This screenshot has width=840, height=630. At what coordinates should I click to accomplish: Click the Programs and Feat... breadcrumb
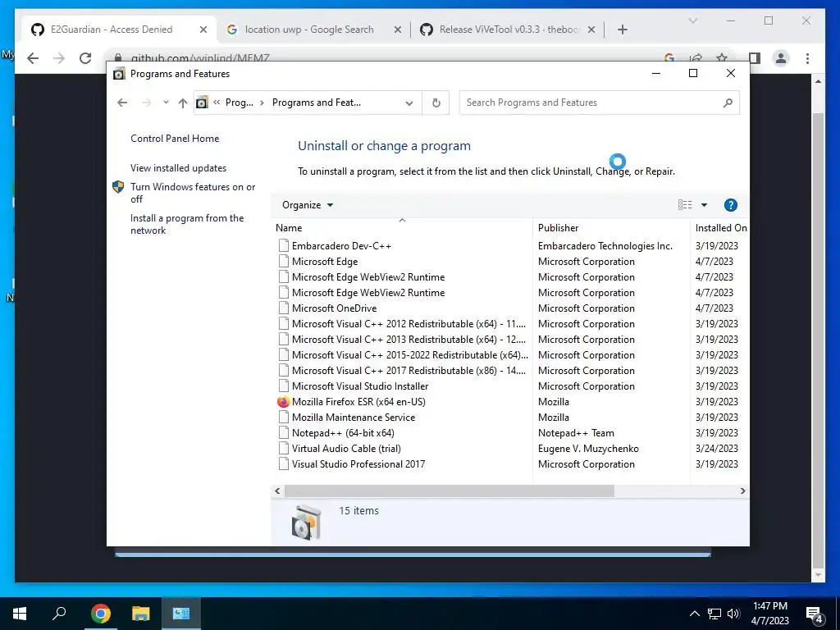[316, 103]
